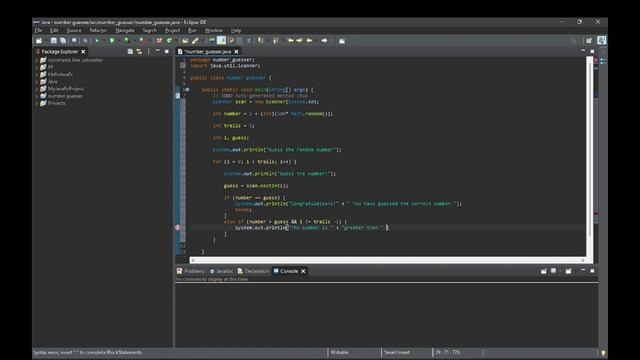Open the Navigate menu
640x360 pixels.
[125, 31]
